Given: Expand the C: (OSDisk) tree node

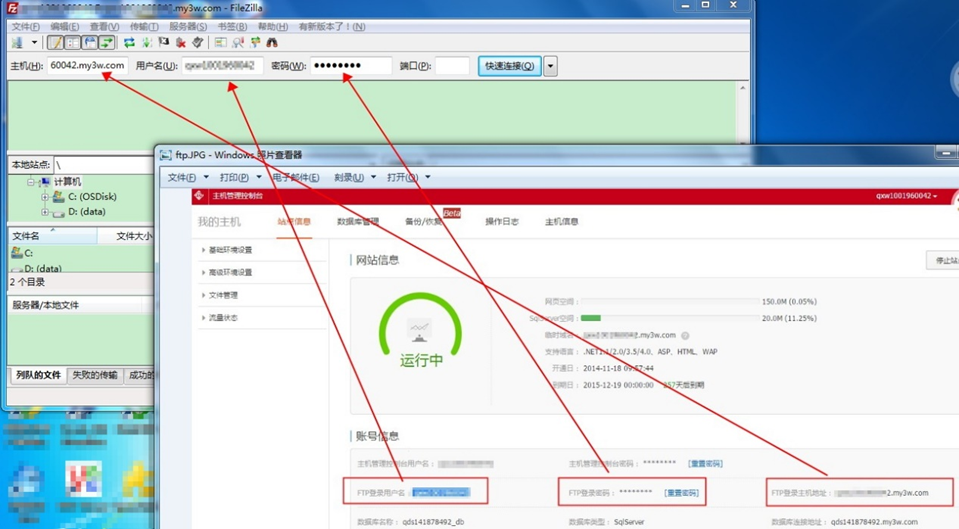Looking at the screenshot, I should coord(45,197).
